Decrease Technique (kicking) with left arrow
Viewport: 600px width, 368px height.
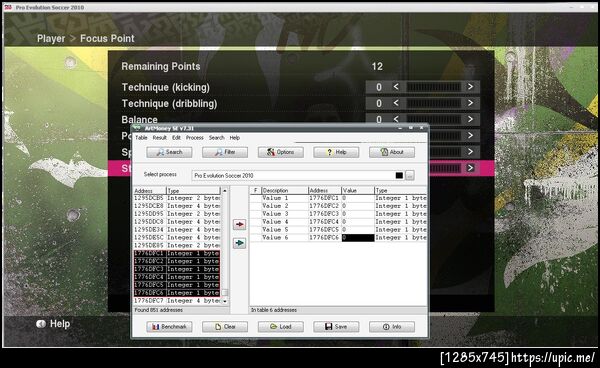coord(396,87)
